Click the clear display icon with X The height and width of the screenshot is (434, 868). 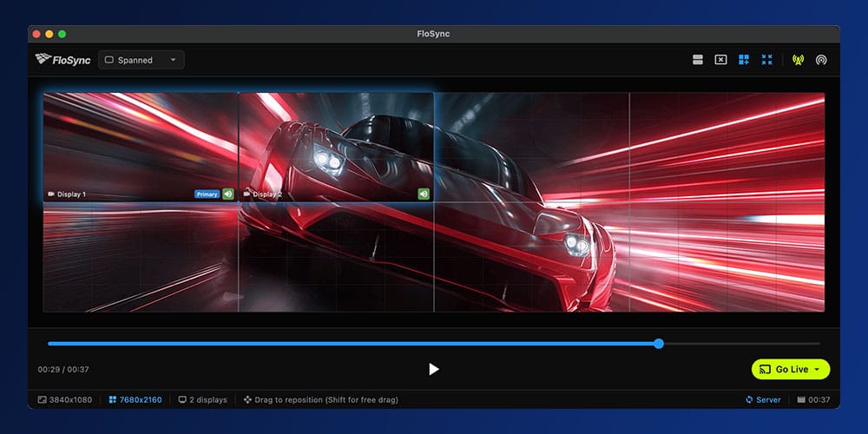pyautogui.click(x=720, y=60)
